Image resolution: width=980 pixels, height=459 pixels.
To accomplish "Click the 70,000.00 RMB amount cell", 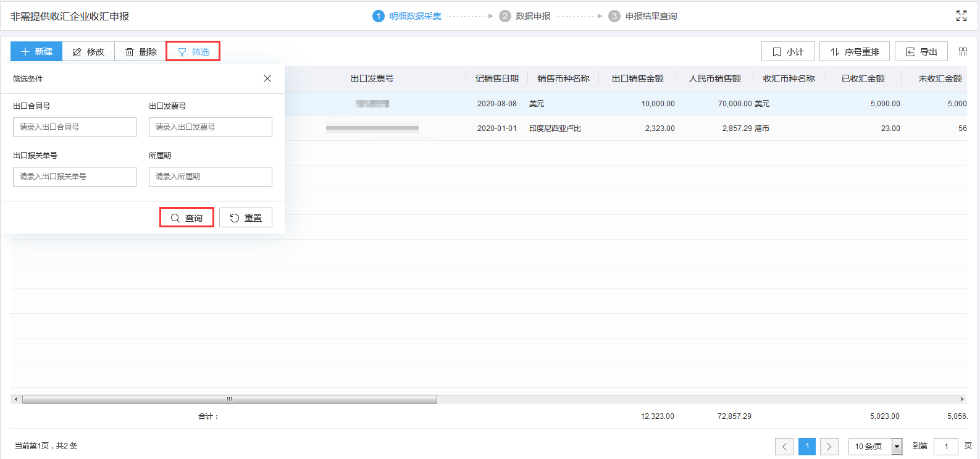I will tap(735, 104).
